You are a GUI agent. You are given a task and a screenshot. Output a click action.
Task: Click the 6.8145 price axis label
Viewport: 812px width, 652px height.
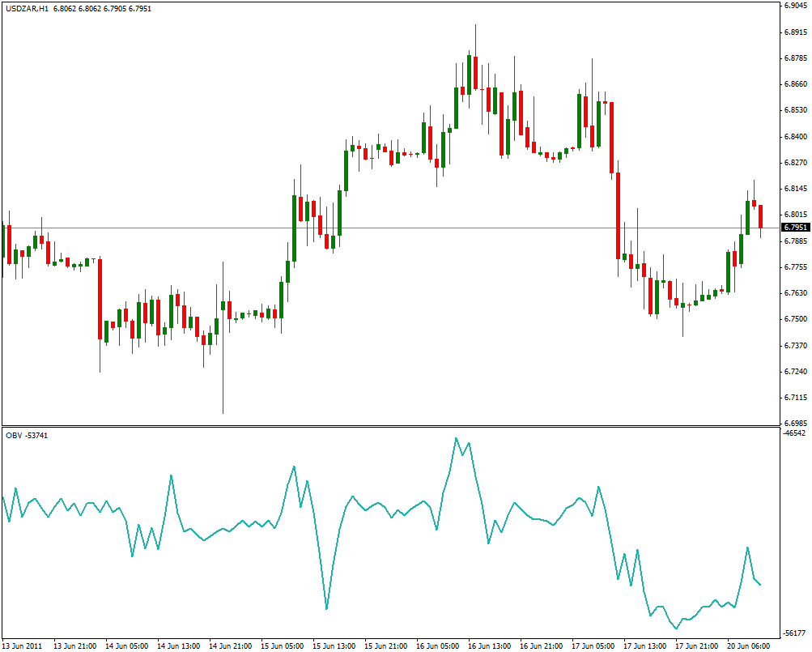tap(796, 188)
